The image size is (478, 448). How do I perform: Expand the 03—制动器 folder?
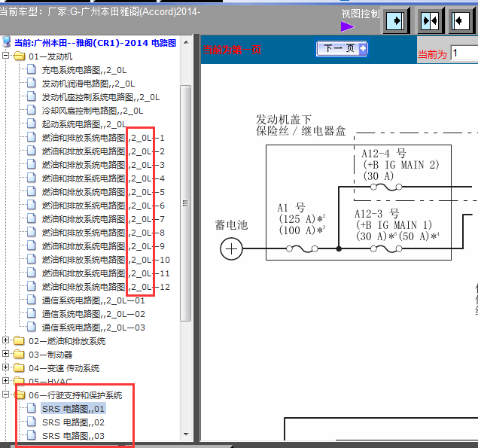(5, 353)
